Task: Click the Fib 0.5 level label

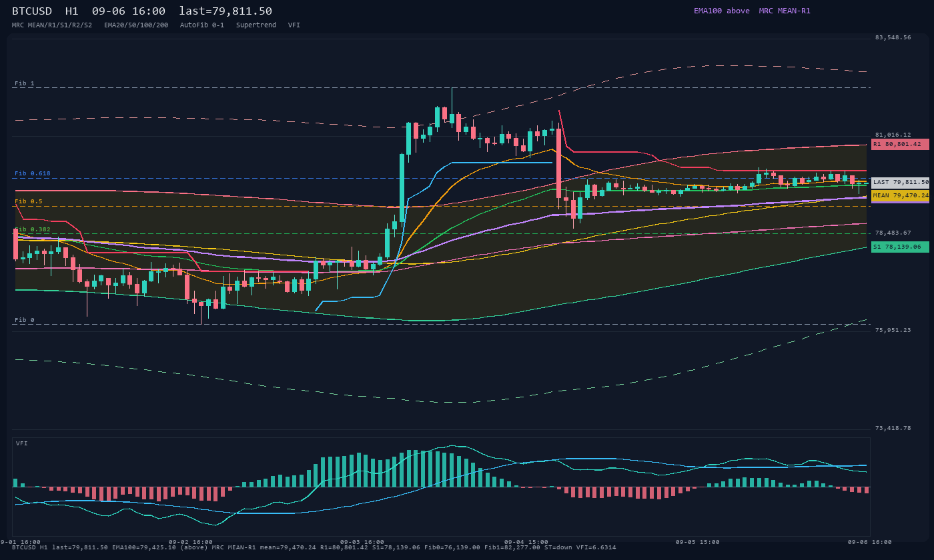Action: (29, 201)
